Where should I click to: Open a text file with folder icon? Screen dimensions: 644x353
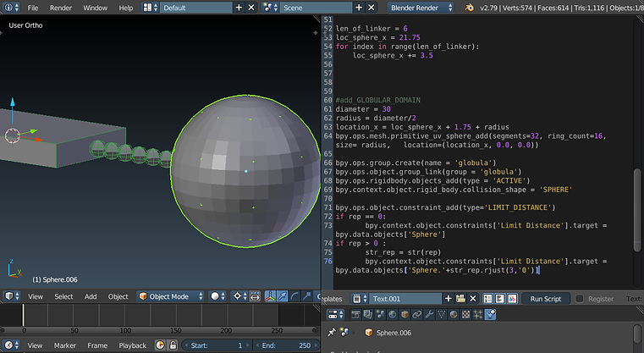point(461,299)
